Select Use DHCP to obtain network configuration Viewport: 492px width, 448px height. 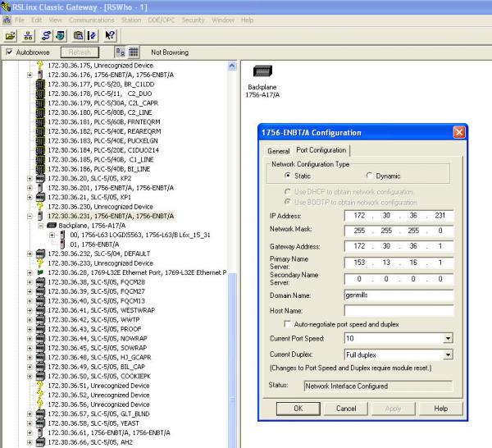click(x=287, y=191)
